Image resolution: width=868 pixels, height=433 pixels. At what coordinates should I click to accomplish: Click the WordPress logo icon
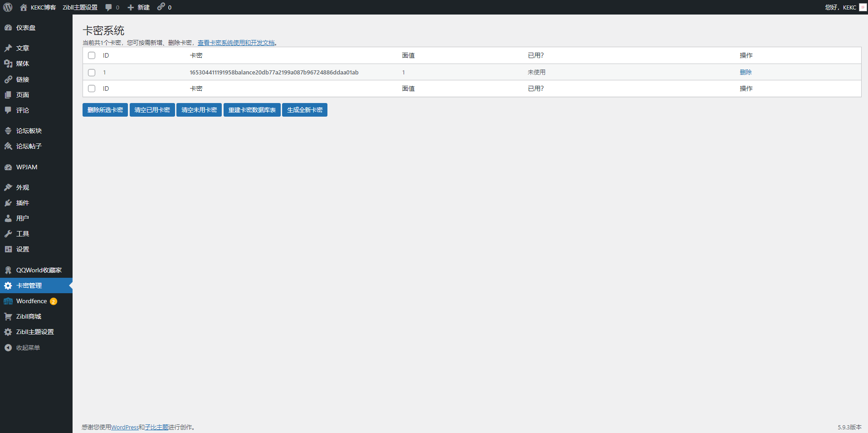pos(8,7)
